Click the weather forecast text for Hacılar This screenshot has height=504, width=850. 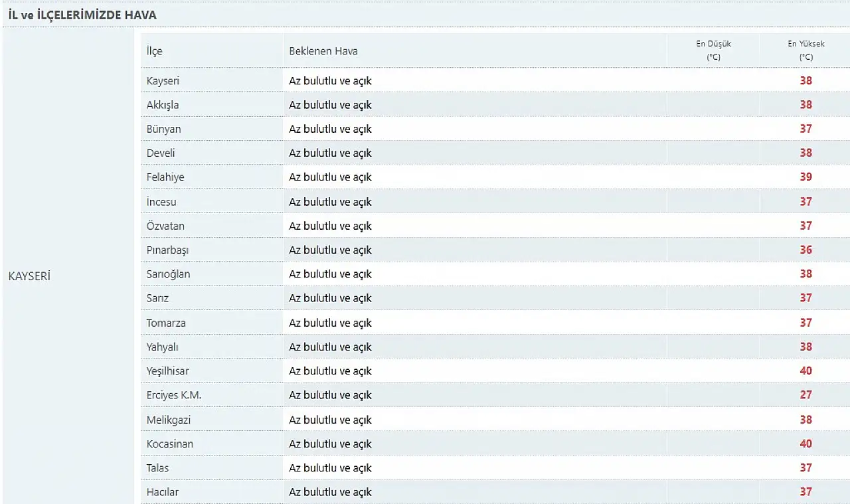[x=330, y=491]
